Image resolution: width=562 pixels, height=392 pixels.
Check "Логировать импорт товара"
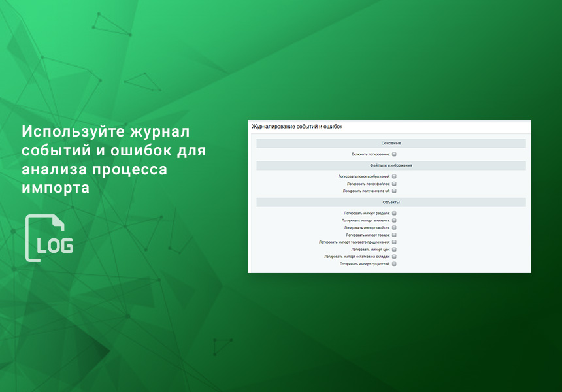click(394, 235)
